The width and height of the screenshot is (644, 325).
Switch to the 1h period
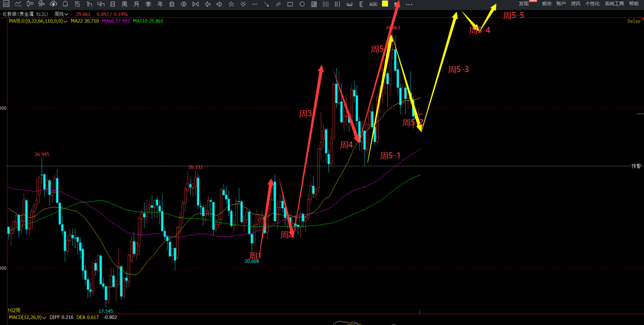[x=89, y=4]
